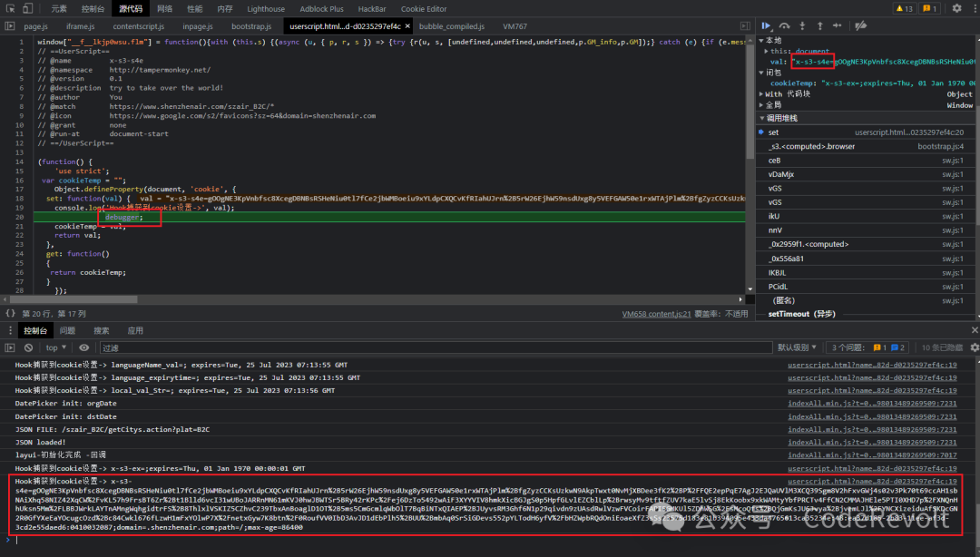980x557 pixels.
Task: Show the file navigator sidebar icon
Action: click(x=9, y=26)
